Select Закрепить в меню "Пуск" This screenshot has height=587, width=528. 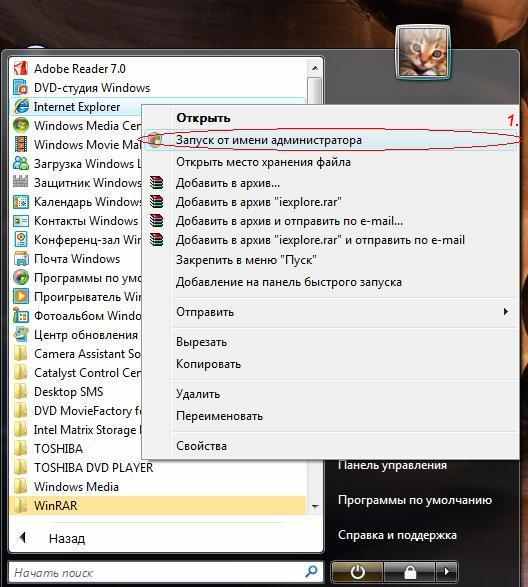(246, 259)
